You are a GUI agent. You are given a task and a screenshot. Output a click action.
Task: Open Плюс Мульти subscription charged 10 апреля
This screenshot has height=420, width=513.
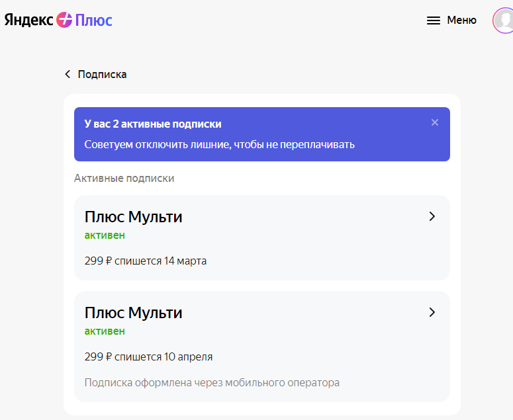[134, 312]
